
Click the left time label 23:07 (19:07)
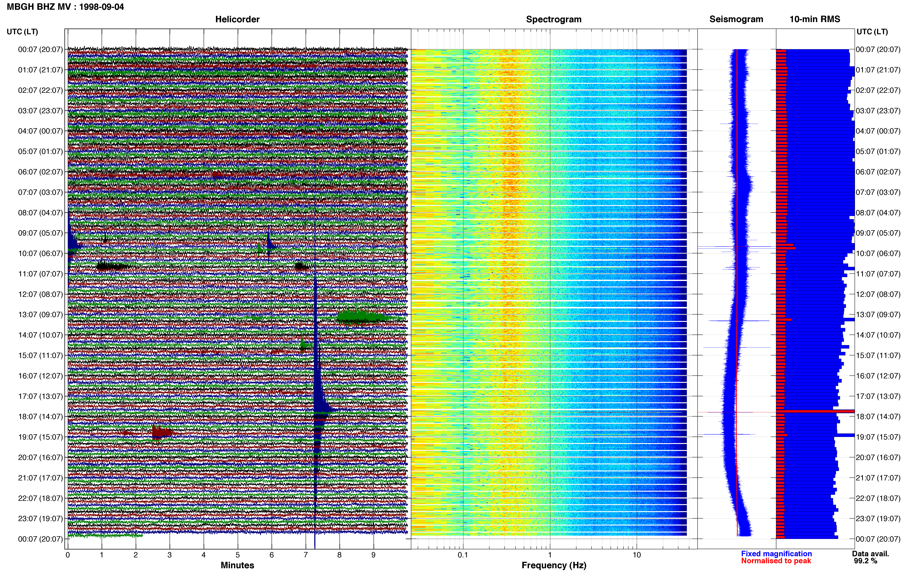41,519
